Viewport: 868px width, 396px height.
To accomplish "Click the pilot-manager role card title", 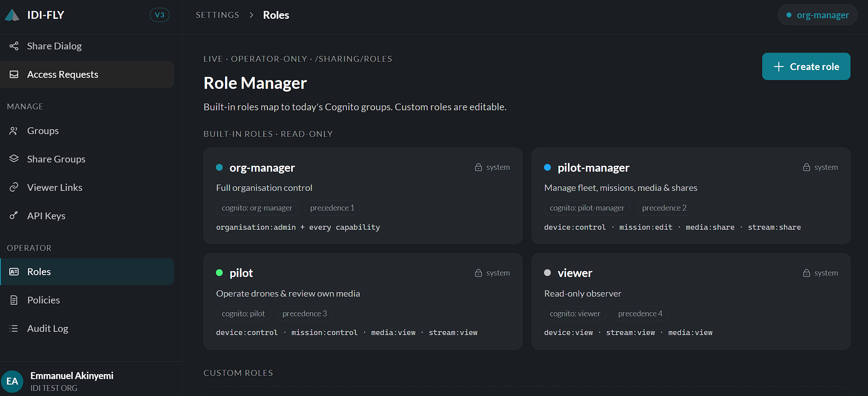I will click(x=593, y=168).
